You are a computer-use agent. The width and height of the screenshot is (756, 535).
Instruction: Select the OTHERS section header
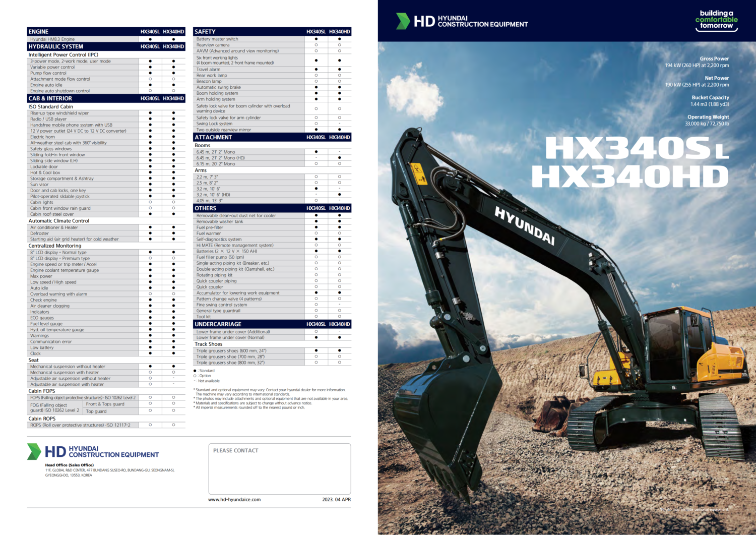click(x=272, y=208)
